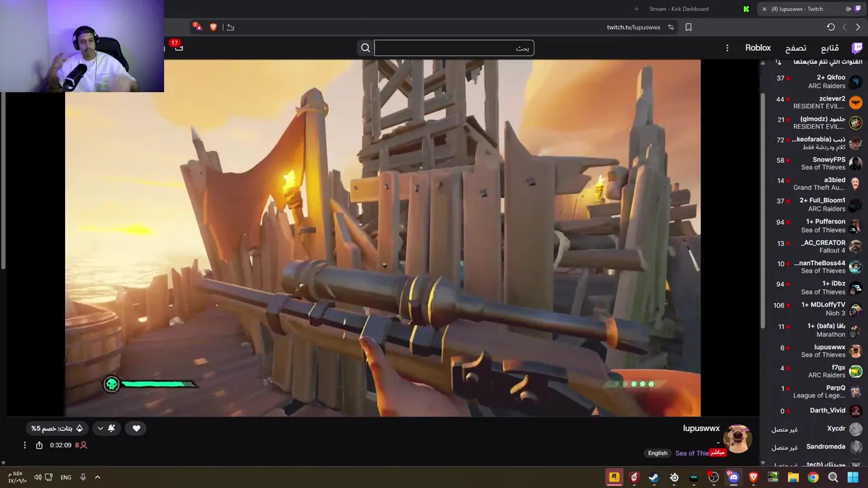
Task: Play or pause the stream video
Action: [382, 237]
